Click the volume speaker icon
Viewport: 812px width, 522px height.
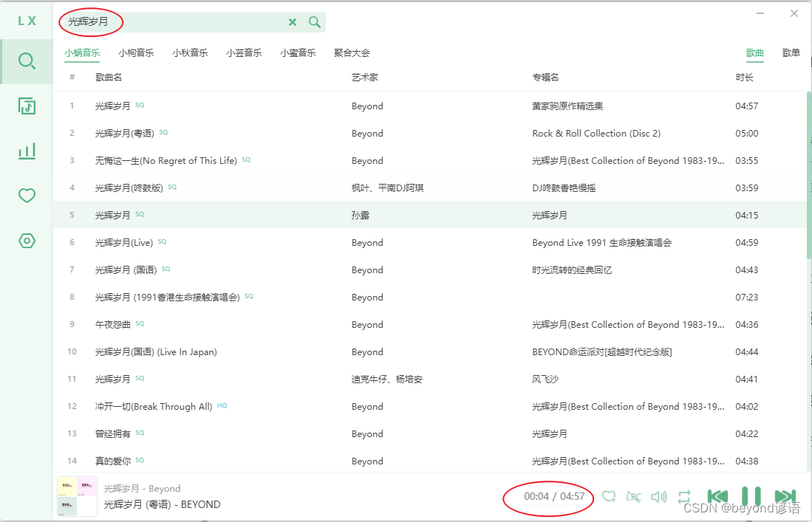tap(659, 497)
